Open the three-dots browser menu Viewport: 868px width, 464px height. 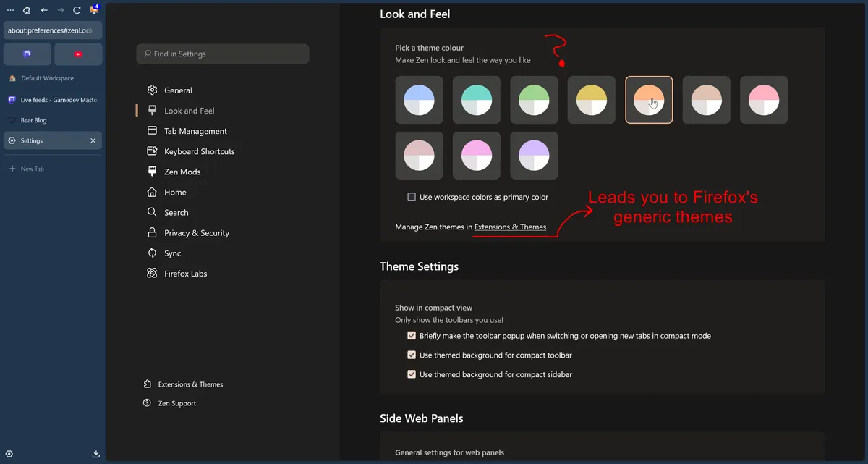[x=10, y=10]
